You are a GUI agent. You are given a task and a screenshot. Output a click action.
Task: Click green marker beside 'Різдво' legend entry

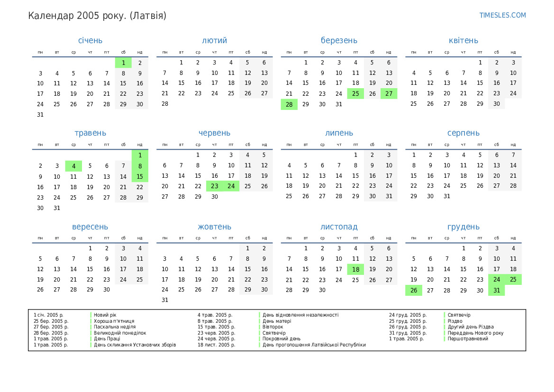pyautogui.click(x=445, y=321)
